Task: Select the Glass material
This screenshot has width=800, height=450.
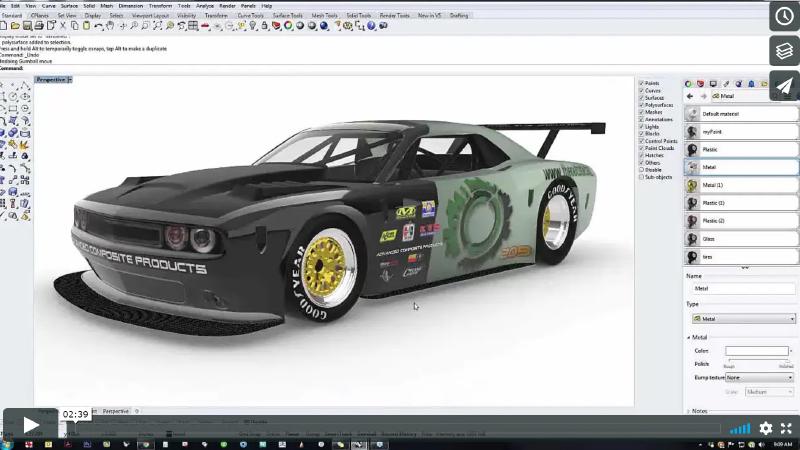Action: tap(741, 239)
